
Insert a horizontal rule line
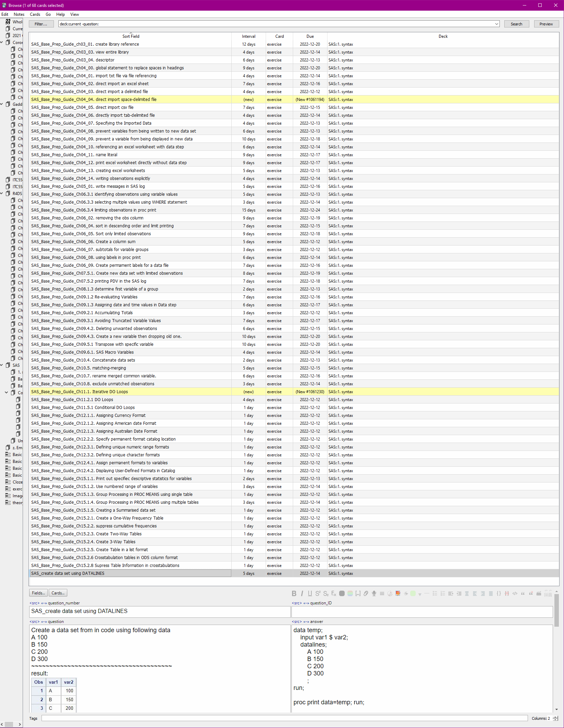[427, 593]
